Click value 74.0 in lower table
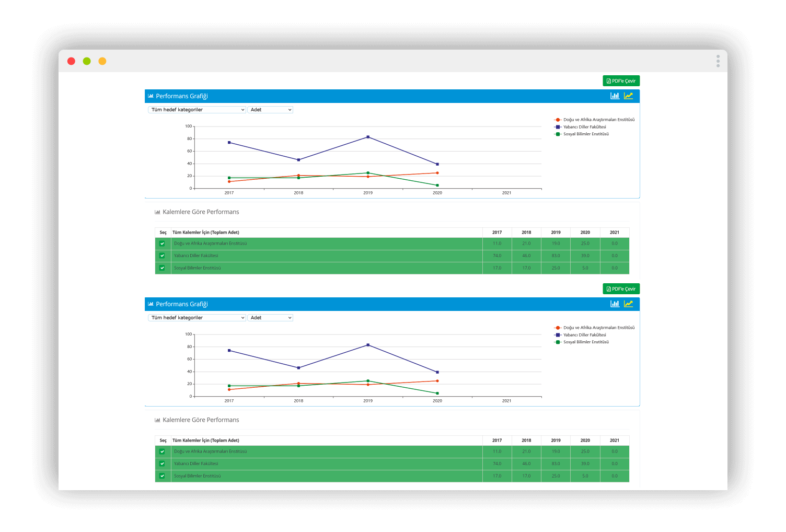 click(x=497, y=464)
